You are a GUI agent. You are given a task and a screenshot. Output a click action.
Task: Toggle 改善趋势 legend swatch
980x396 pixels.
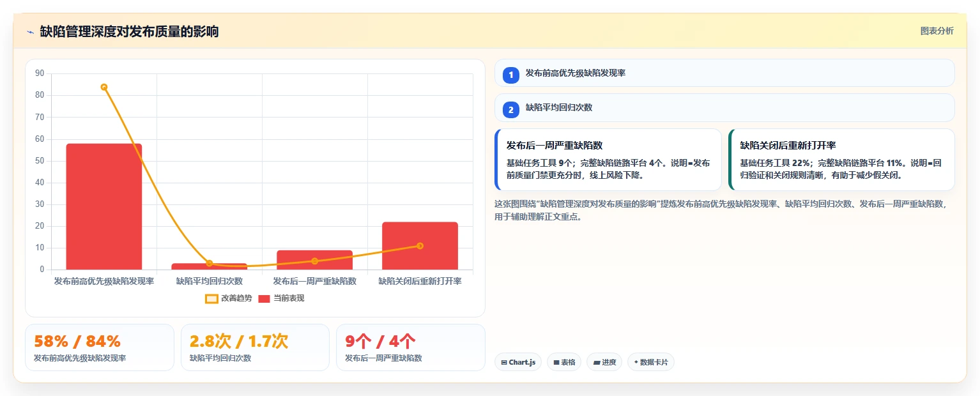pos(211,298)
